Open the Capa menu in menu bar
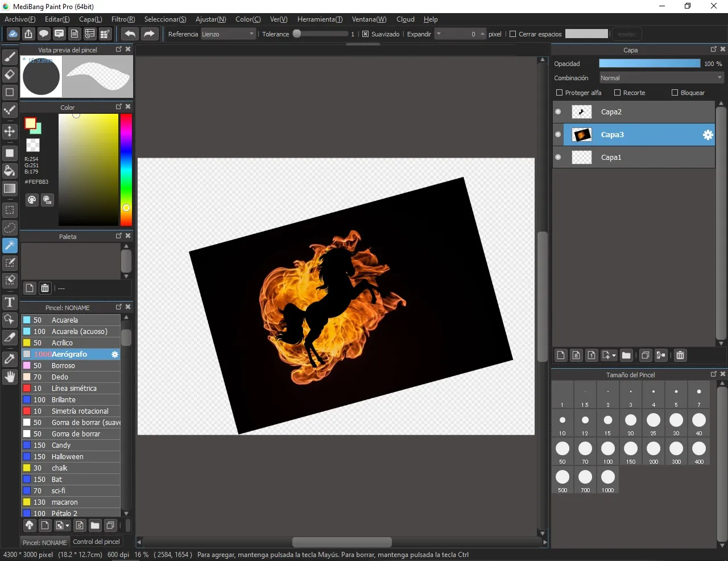The image size is (728, 561). pos(90,19)
